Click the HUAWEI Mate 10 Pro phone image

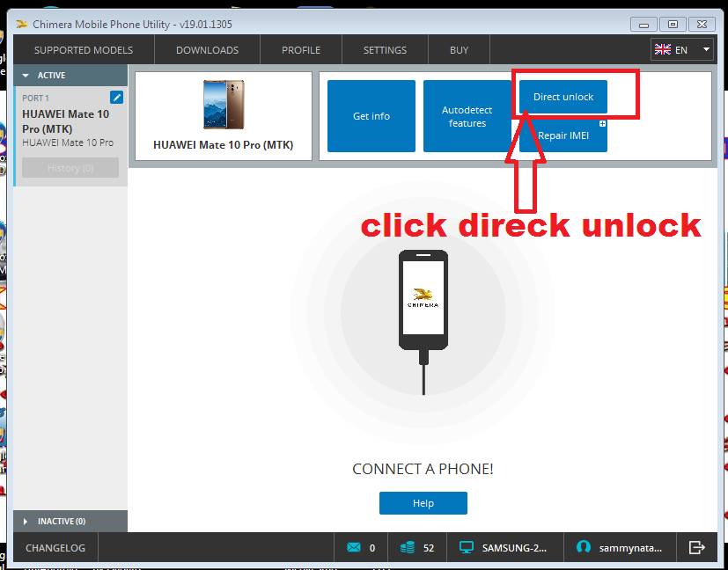224,105
